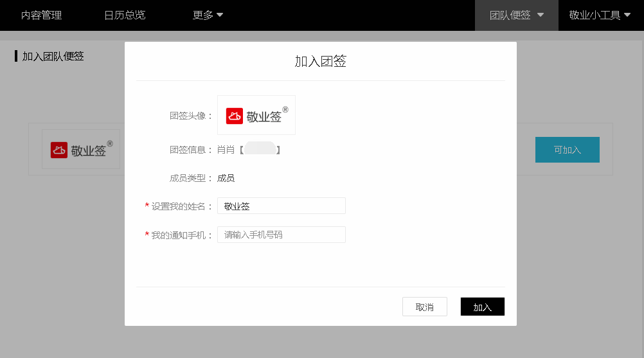
Task: Click the blurred team ID in brackets
Action: pos(260,149)
